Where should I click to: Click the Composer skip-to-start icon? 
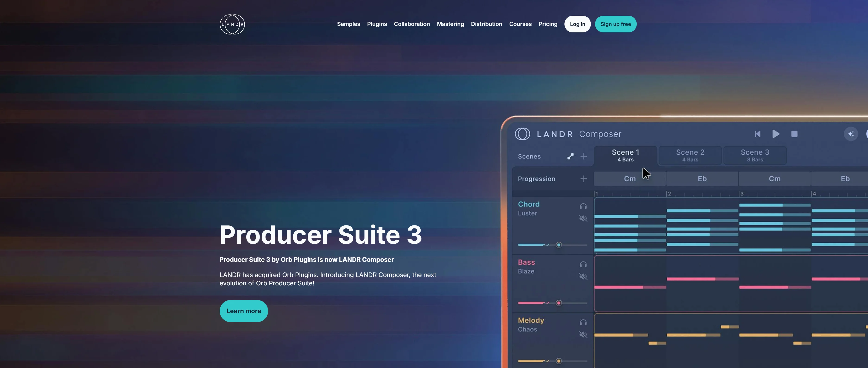(x=757, y=134)
